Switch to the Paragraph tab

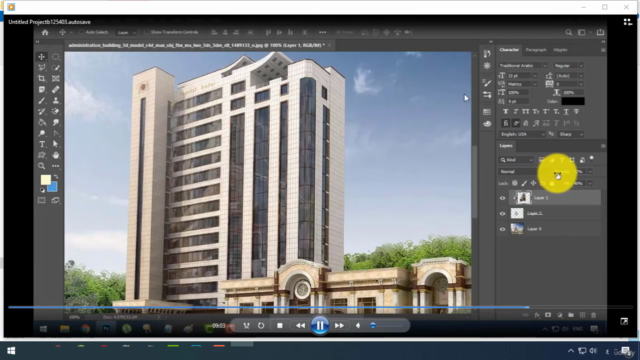(536, 50)
